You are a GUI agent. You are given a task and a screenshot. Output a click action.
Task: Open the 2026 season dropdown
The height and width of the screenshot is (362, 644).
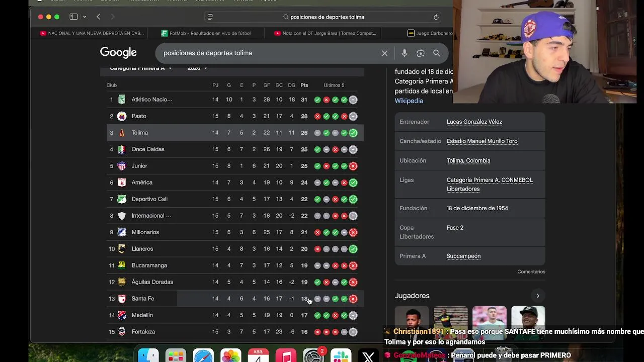pos(197,68)
